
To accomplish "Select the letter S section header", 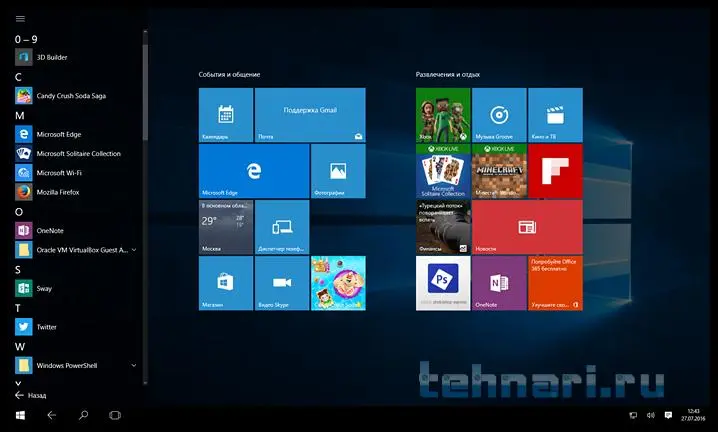I will (x=18, y=269).
